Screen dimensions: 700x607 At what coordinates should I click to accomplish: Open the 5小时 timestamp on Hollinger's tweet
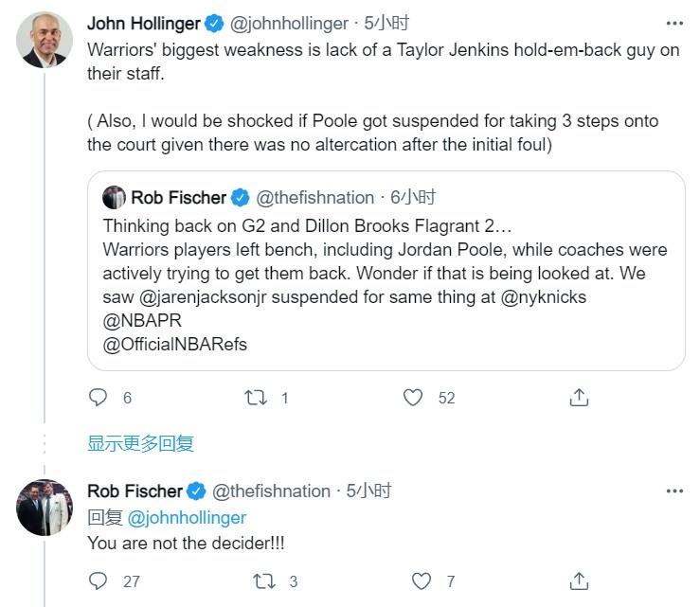(386, 24)
